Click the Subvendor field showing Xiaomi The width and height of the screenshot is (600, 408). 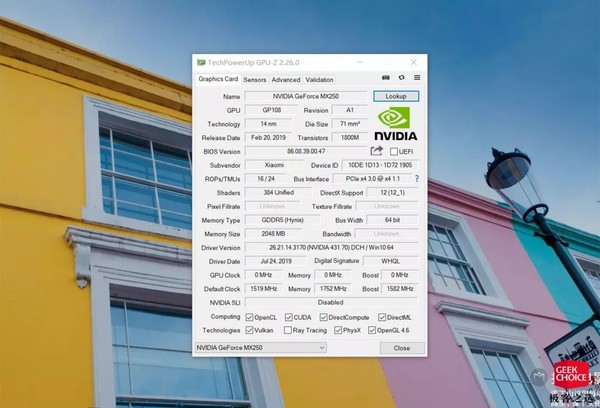click(274, 165)
